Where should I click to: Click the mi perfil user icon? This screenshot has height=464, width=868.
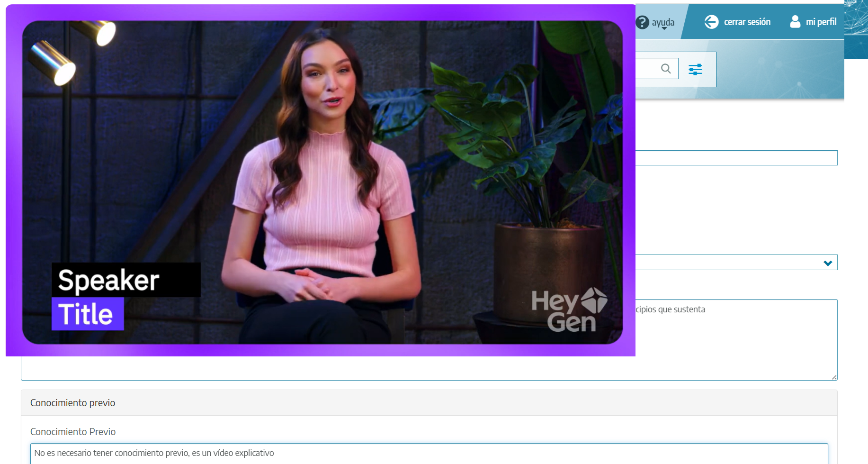pos(795,22)
